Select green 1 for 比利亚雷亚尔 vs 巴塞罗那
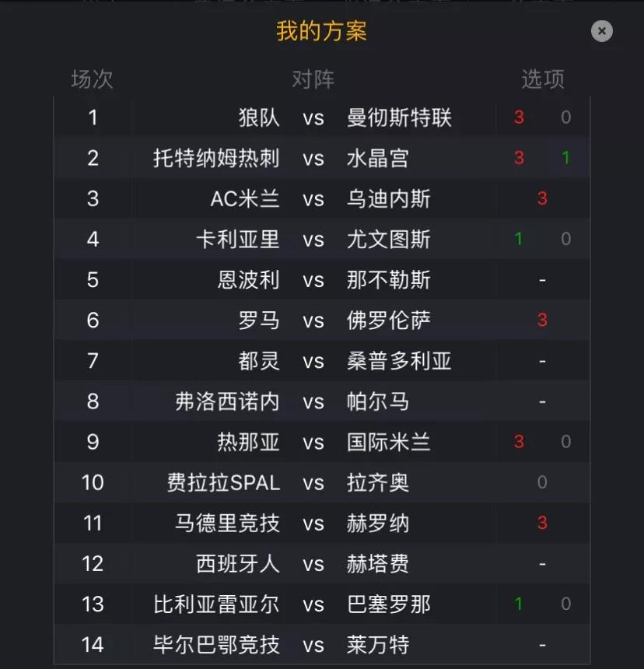Viewport: 644px width, 669px height. tap(519, 604)
